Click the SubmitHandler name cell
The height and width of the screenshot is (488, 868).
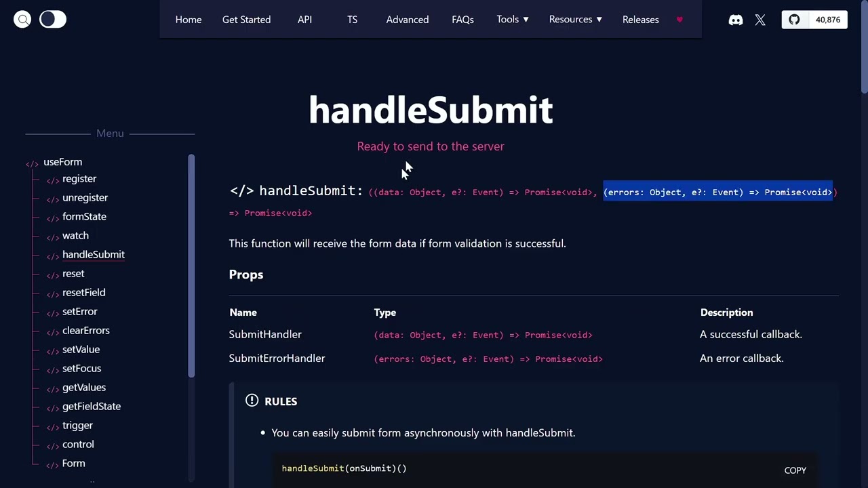[x=265, y=334]
